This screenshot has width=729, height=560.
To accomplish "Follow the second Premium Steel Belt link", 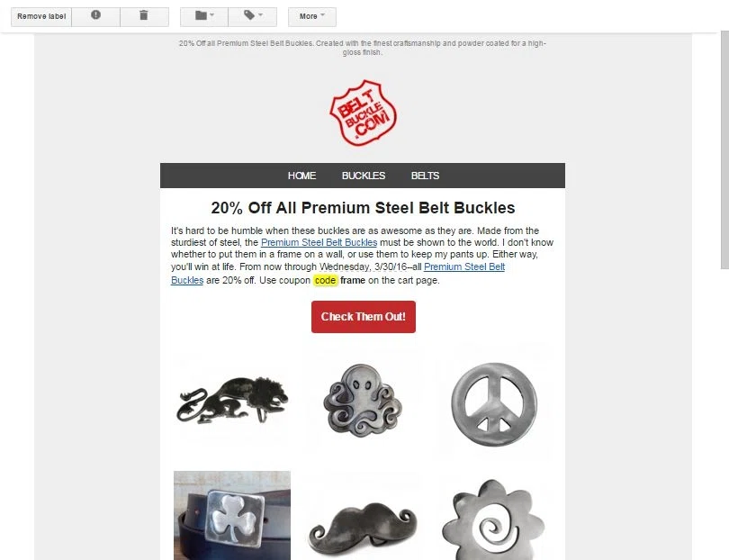I will click(464, 266).
